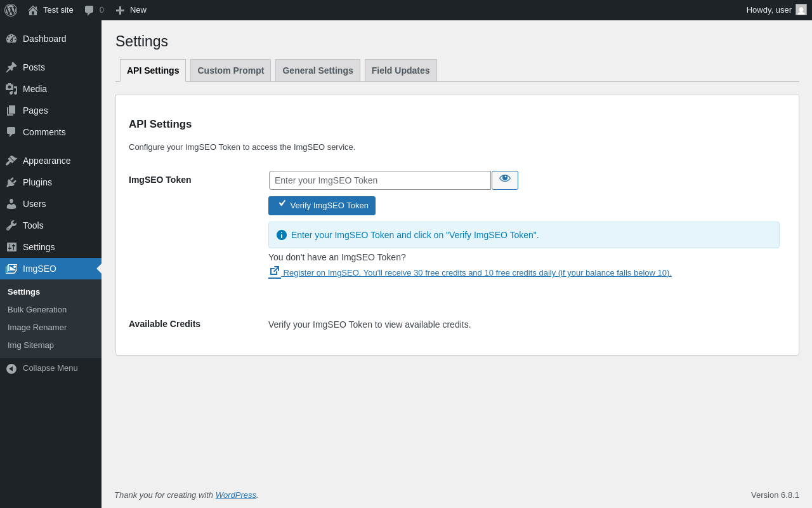
Task: Open Tools menu label
Action: tap(33, 225)
